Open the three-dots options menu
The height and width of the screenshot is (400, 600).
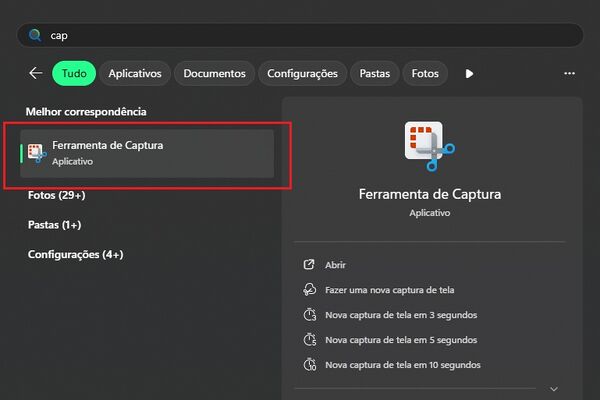[x=569, y=73]
